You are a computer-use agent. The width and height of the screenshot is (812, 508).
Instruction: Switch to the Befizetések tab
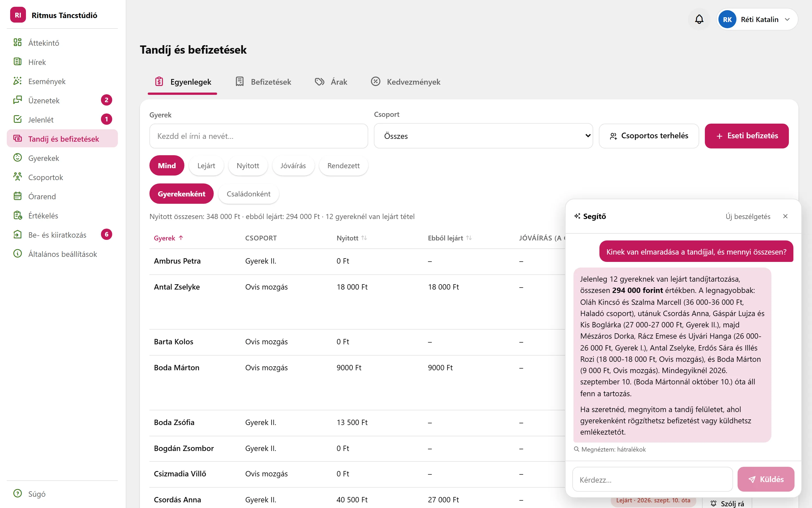pyautogui.click(x=263, y=82)
